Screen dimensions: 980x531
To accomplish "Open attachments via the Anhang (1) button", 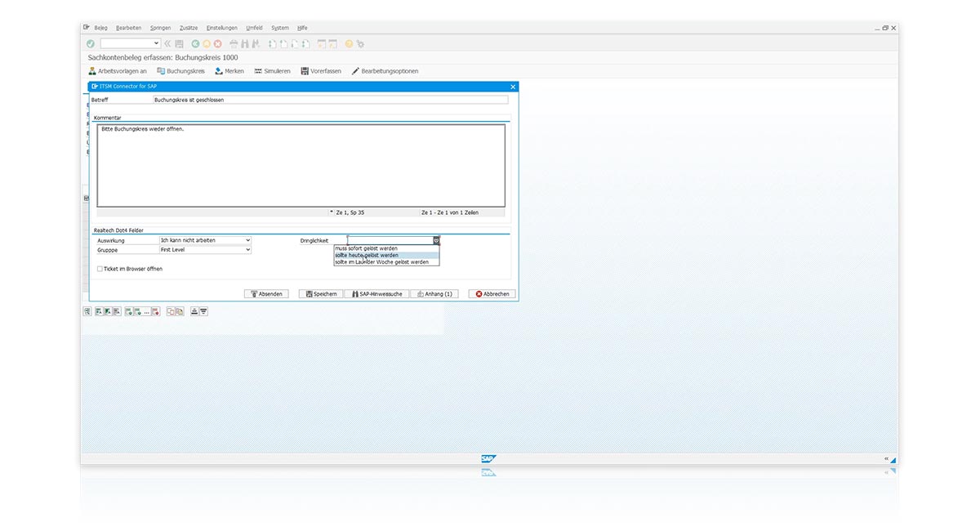I will tap(434, 293).
